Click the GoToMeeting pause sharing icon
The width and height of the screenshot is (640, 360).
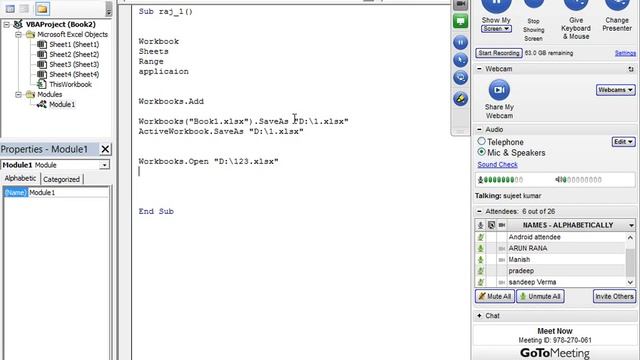tap(460, 42)
